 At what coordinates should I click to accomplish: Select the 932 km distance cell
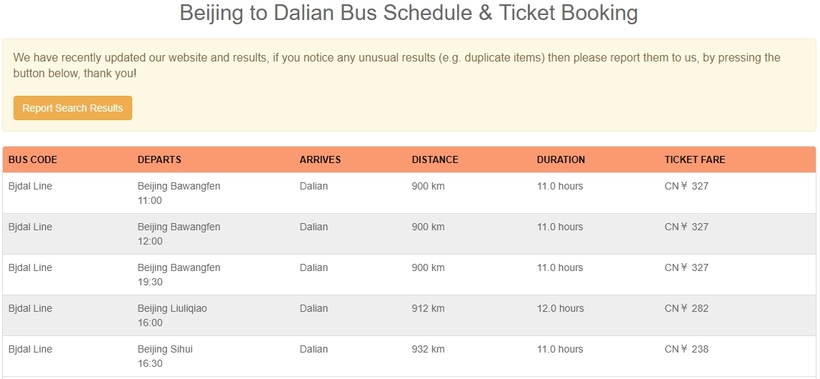(x=428, y=349)
